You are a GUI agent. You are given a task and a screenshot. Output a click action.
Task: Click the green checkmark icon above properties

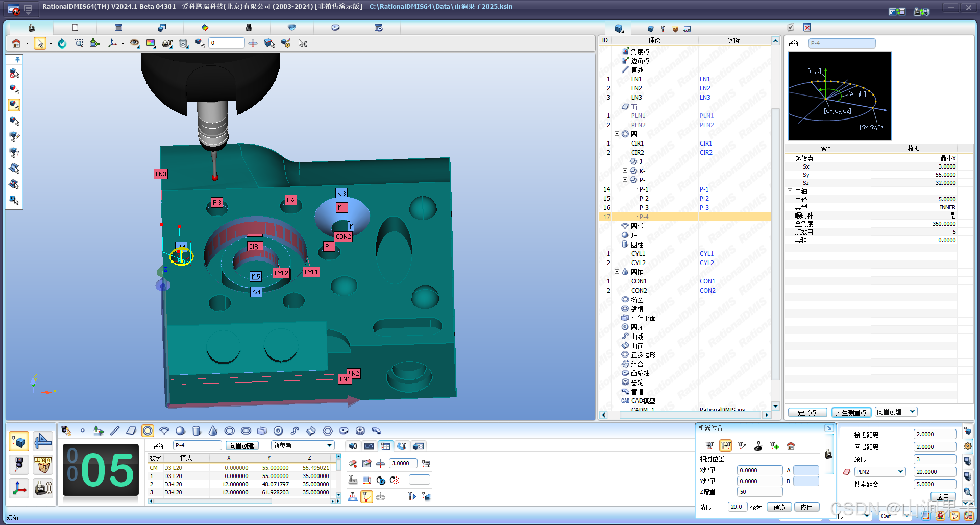coord(791,28)
